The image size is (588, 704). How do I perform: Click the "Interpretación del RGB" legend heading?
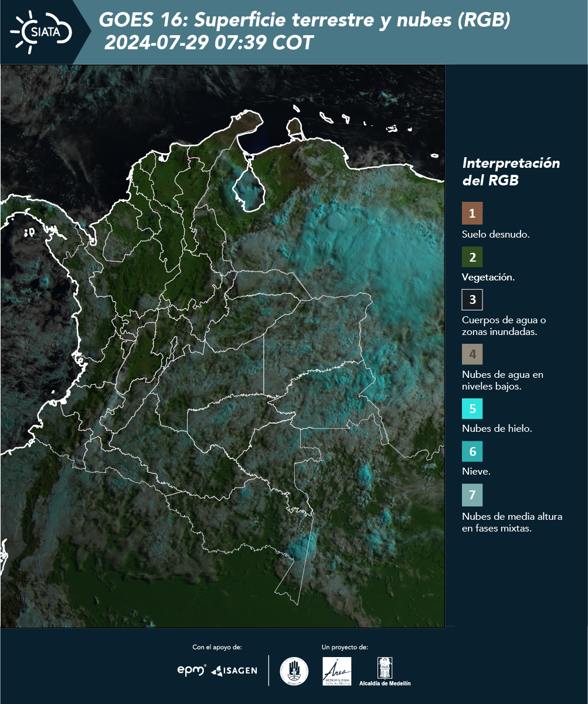pyautogui.click(x=511, y=171)
